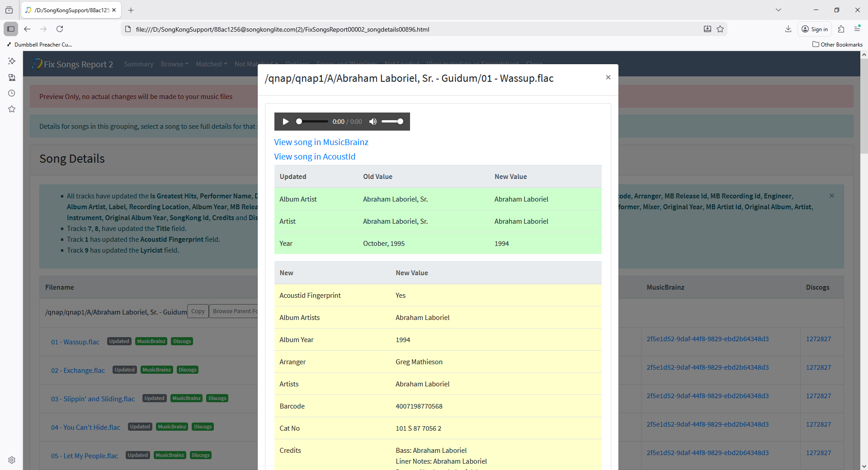Adjust the audio volume slider
Viewport: 868px width, 470px height.
[x=392, y=122]
